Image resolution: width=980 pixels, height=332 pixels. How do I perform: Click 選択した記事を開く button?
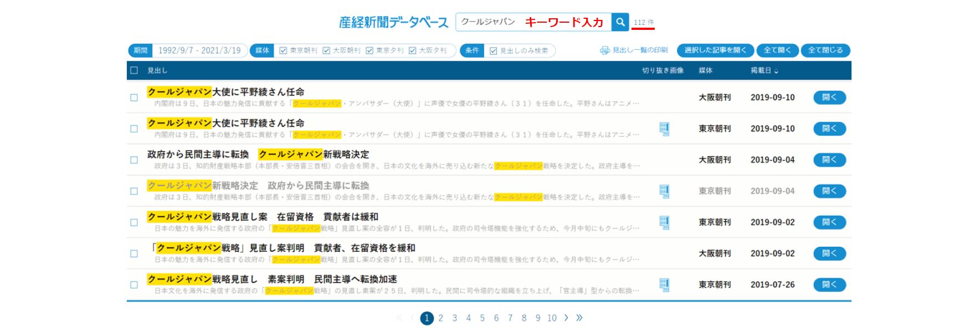coord(715,50)
